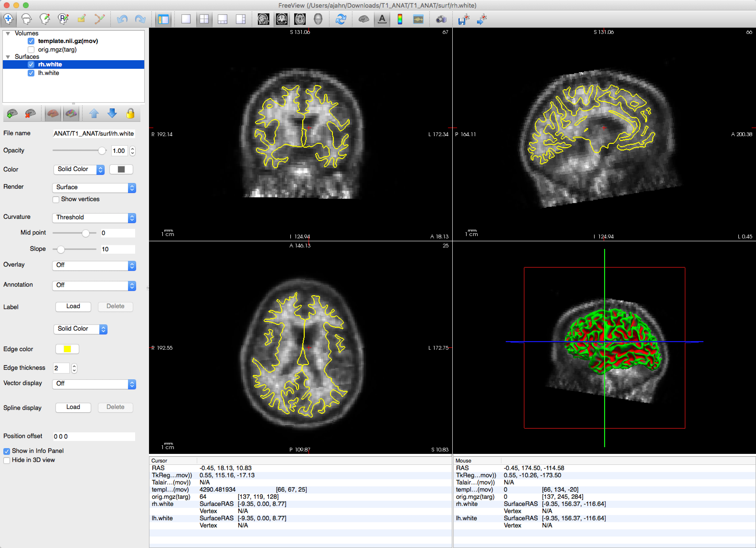Click the Redo arrow icon
756x548 pixels.
140,19
